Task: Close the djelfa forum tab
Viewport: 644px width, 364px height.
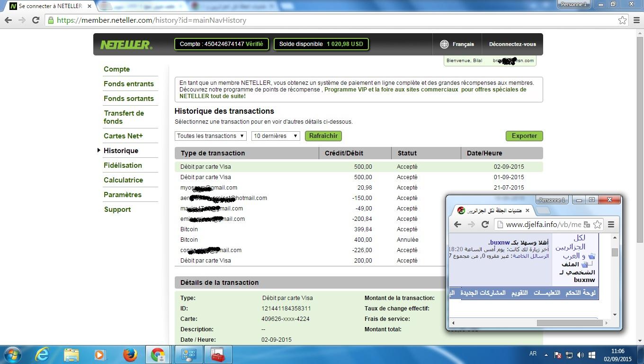Action: tap(528, 210)
